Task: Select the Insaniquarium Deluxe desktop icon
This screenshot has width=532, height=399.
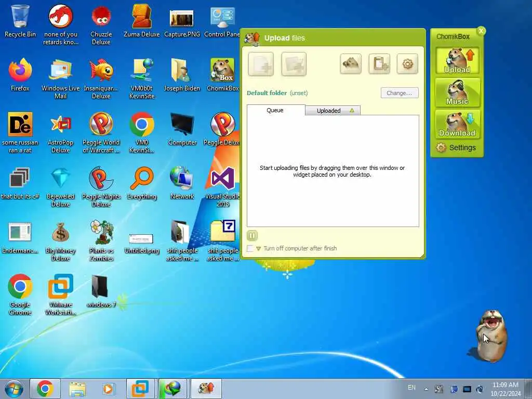Action: [x=101, y=79]
